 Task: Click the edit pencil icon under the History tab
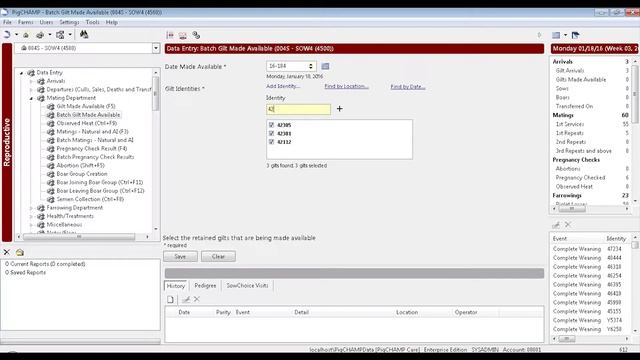[186, 300]
